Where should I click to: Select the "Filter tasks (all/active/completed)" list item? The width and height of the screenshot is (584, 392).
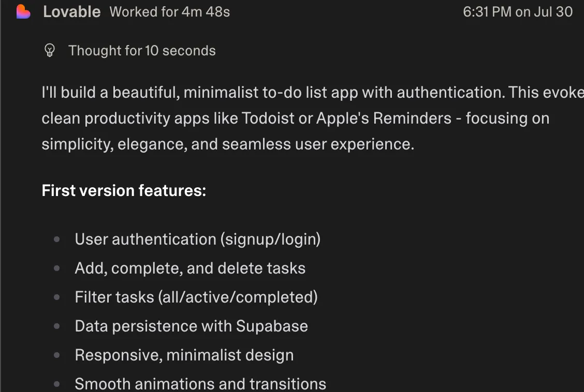(x=196, y=297)
